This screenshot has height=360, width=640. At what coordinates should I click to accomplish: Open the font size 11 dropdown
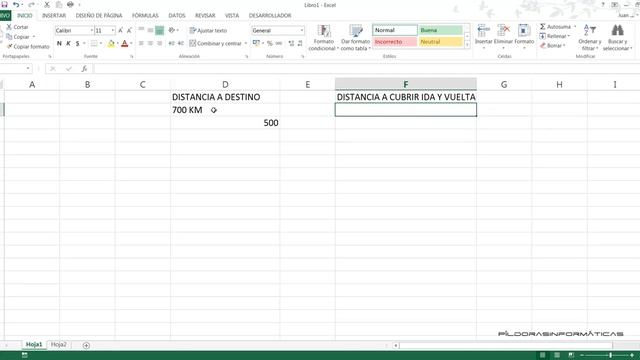pyautogui.click(x=113, y=31)
